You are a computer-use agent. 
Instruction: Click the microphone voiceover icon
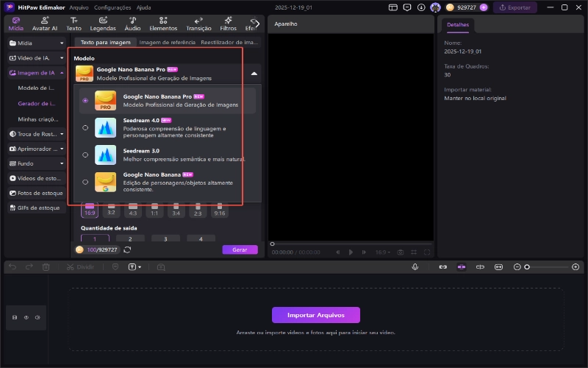[415, 266]
